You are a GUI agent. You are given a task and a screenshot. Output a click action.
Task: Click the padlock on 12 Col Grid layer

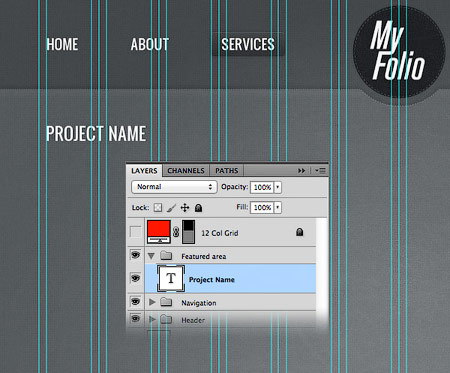pos(299,232)
